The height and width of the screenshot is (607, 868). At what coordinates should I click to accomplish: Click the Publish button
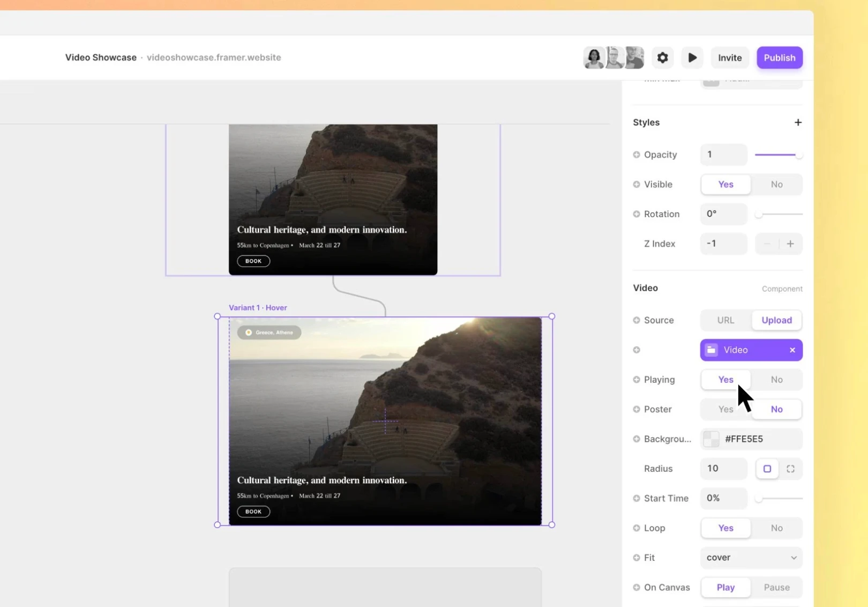780,57
